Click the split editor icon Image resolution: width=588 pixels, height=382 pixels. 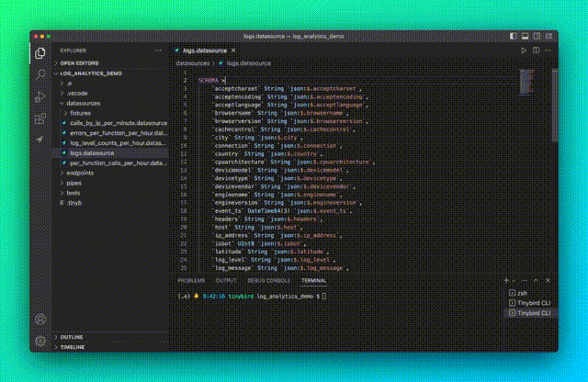536,51
